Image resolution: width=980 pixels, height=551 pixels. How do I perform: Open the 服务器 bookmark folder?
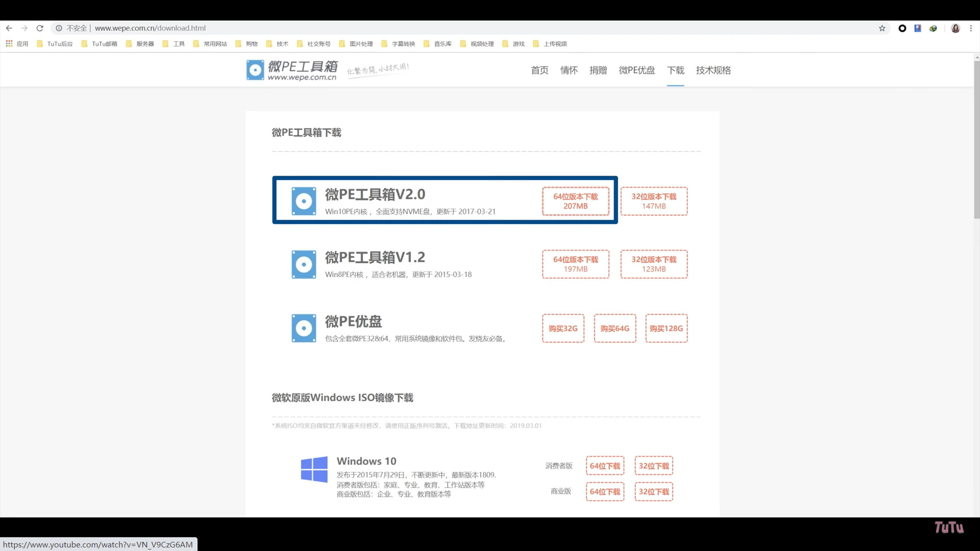(140, 44)
